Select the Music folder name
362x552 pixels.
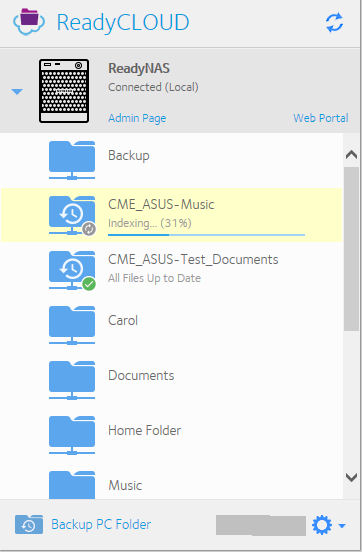pos(125,485)
